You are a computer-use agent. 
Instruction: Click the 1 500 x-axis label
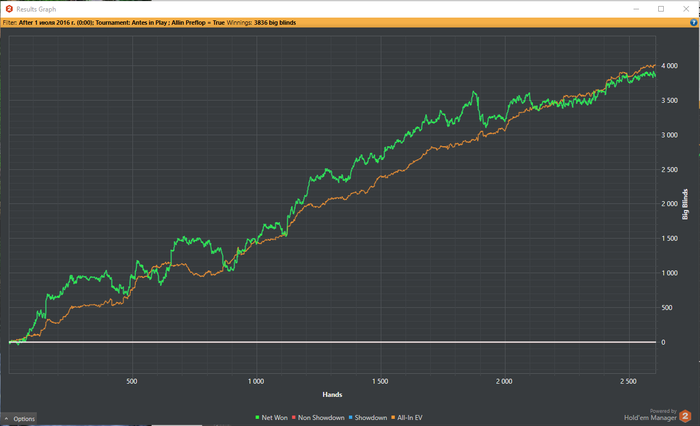380,381
